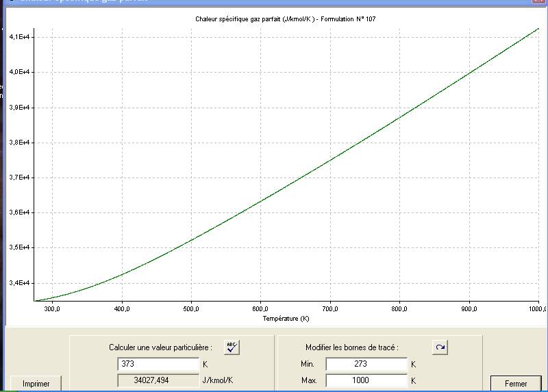Click the 'Calculer une valeur particulière :' label

click(x=160, y=347)
